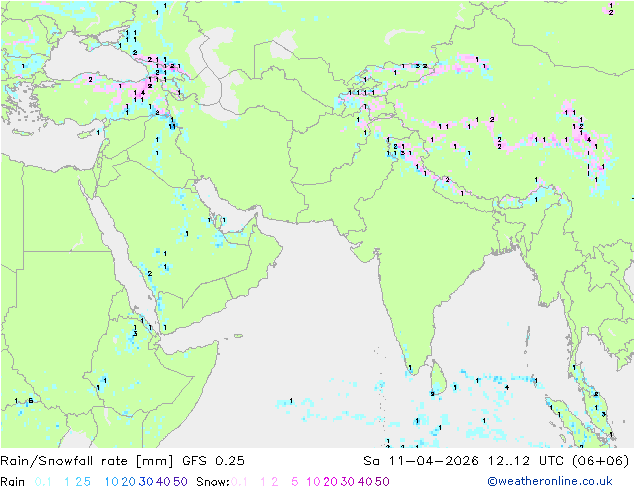Select the Rain 10 legend value
The height and width of the screenshot is (490, 634).
click(x=111, y=482)
